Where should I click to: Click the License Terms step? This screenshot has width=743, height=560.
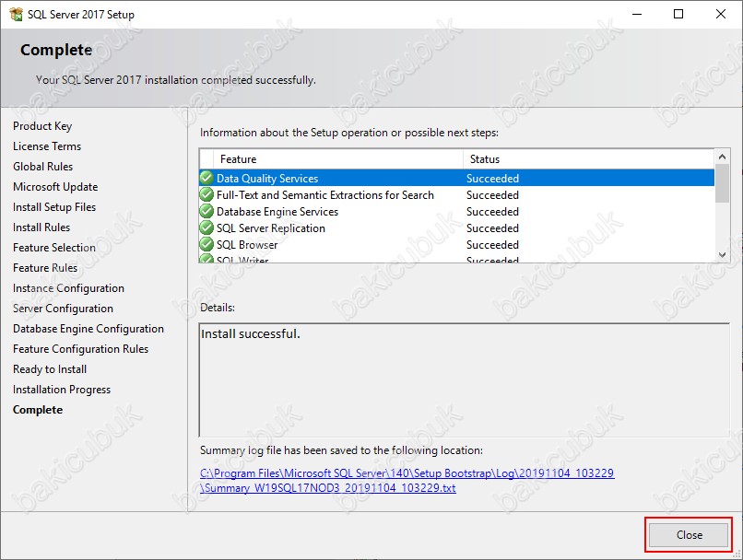[x=47, y=146]
